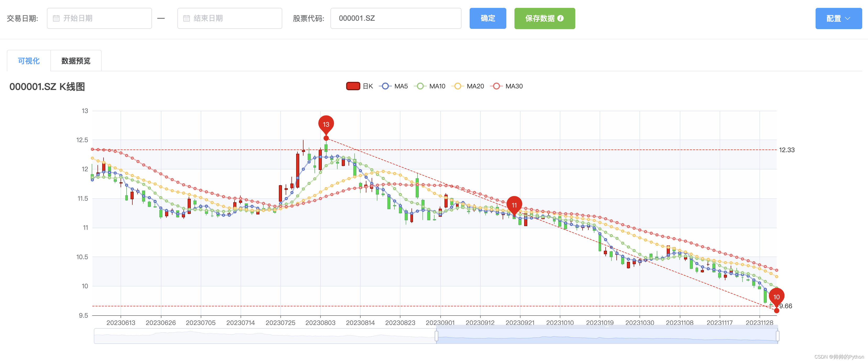Image resolution: width=868 pixels, height=362 pixels.
Task: Click the 交易日期 label
Action: pos(22,18)
